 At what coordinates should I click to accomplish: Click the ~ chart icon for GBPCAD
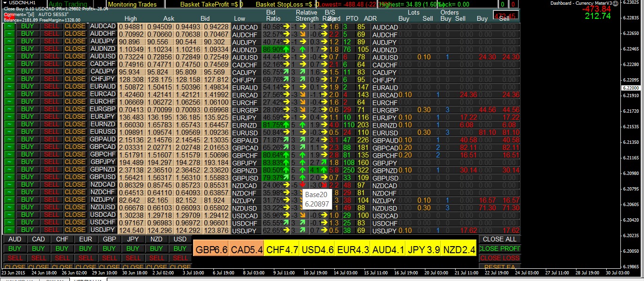8,148
